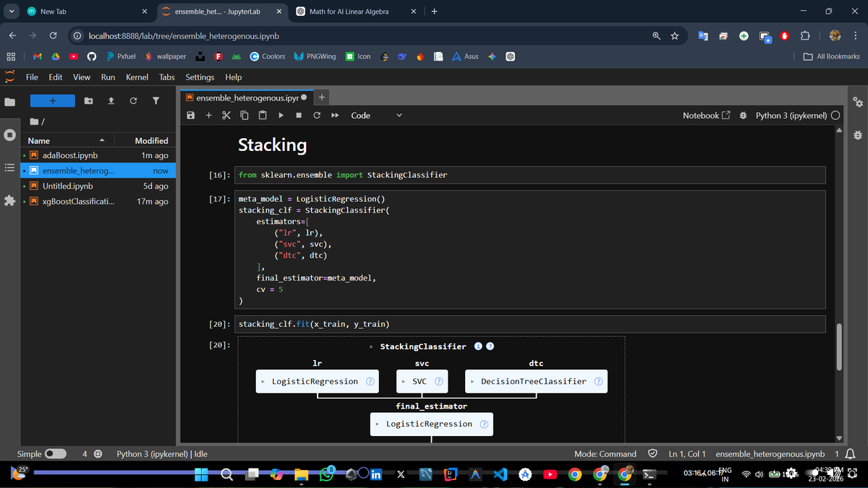This screenshot has width=868, height=488.
Task: Upload files to the file browser
Action: pyautogui.click(x=111, y=100)
